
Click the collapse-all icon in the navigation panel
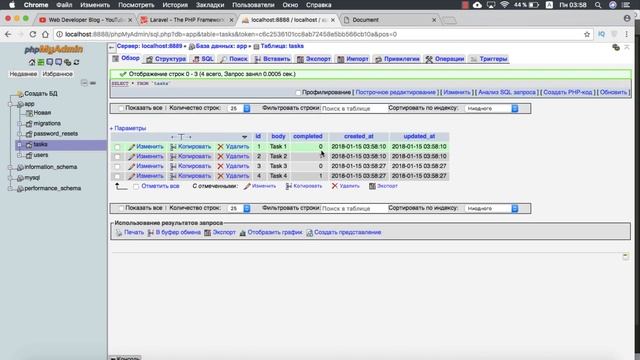[x=84, y=83]
